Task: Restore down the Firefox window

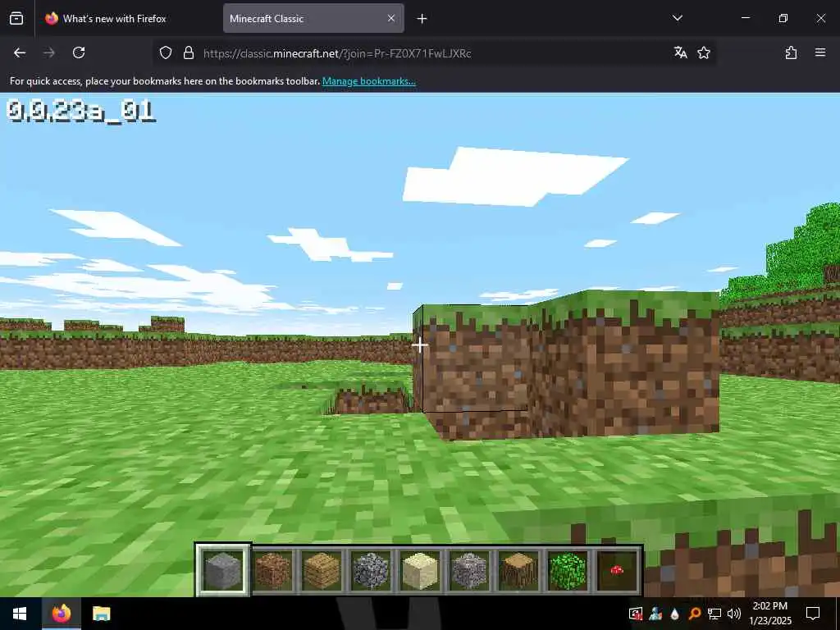Action: (x=783, y=18)
